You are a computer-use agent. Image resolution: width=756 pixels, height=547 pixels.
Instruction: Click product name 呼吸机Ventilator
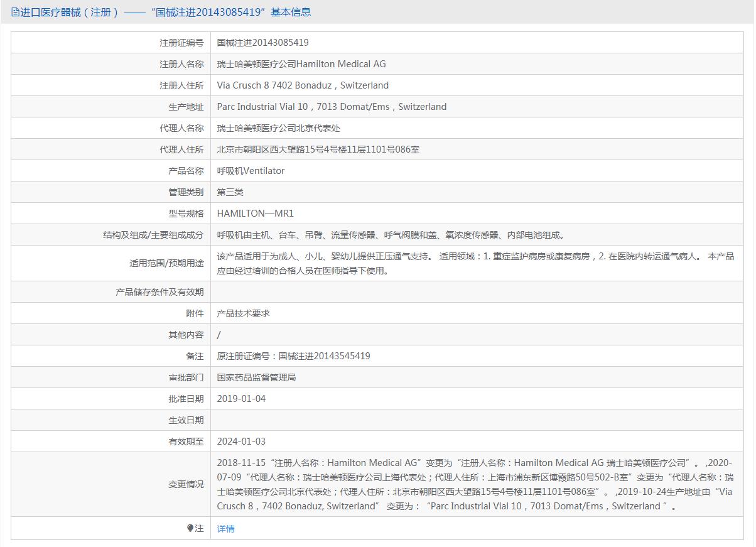pos(251,171)
